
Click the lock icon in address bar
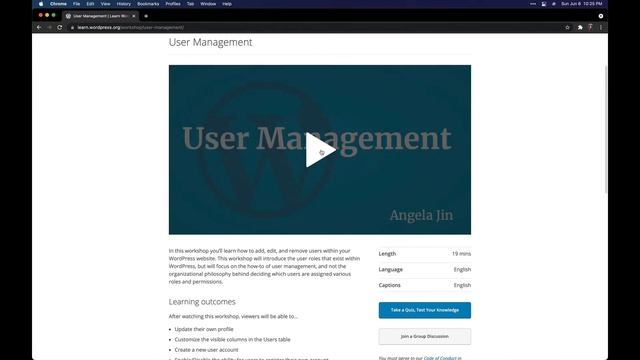(x=72, y=27)
